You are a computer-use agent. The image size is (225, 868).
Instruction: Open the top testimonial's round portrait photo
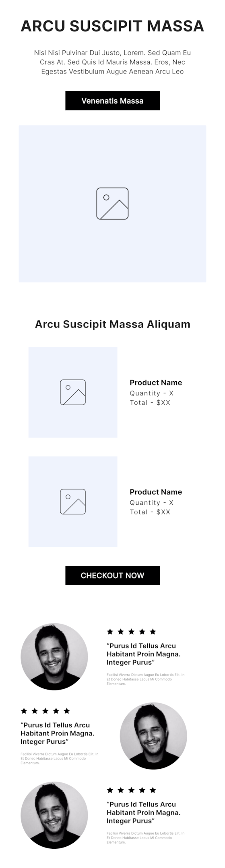[54, 657]
